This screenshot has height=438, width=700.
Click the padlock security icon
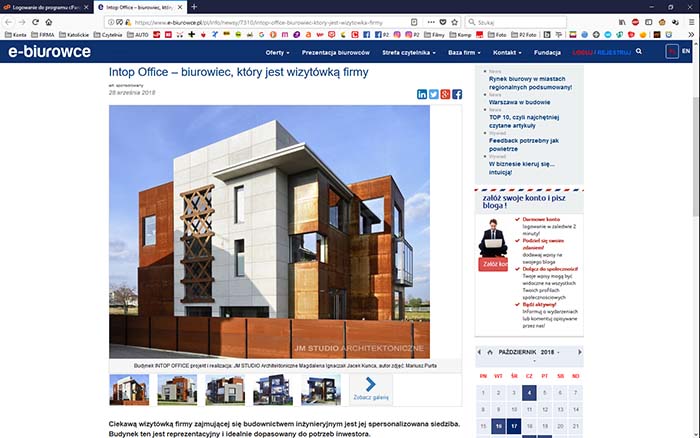(x=128, y=22)
